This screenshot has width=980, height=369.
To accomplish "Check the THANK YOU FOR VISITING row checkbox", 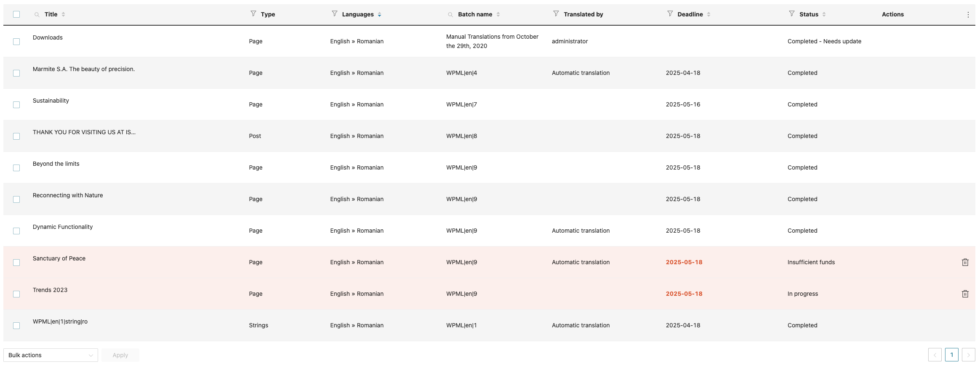I will (x=16, y=136).
